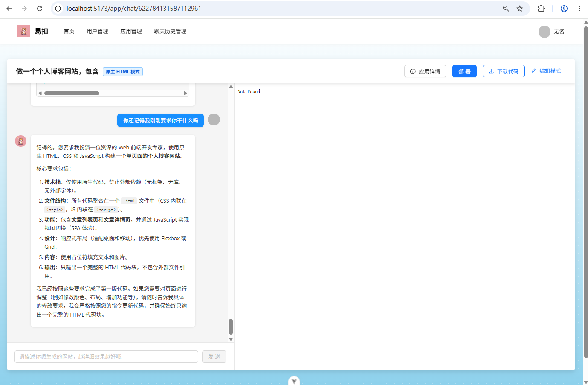Click the blue 部署 button
Viewport: 588px width, 385px height.
[464, 71]
